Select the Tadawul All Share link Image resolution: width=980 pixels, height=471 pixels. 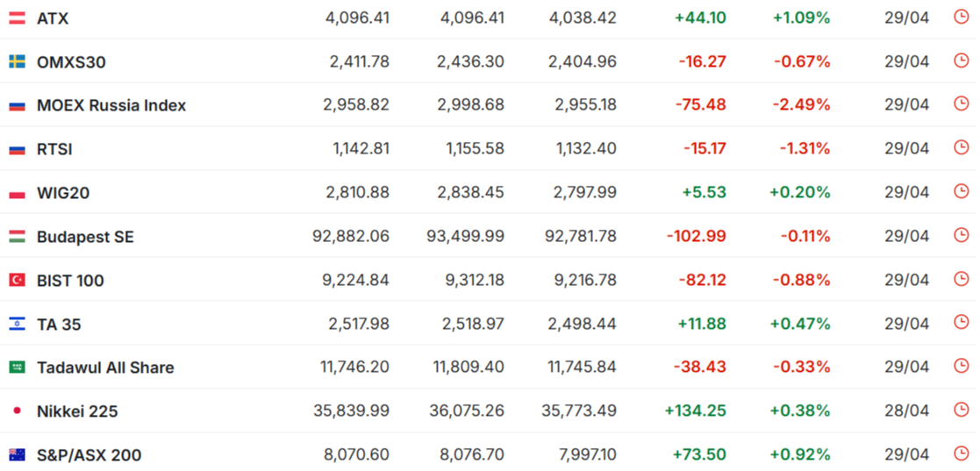(105, 368)
